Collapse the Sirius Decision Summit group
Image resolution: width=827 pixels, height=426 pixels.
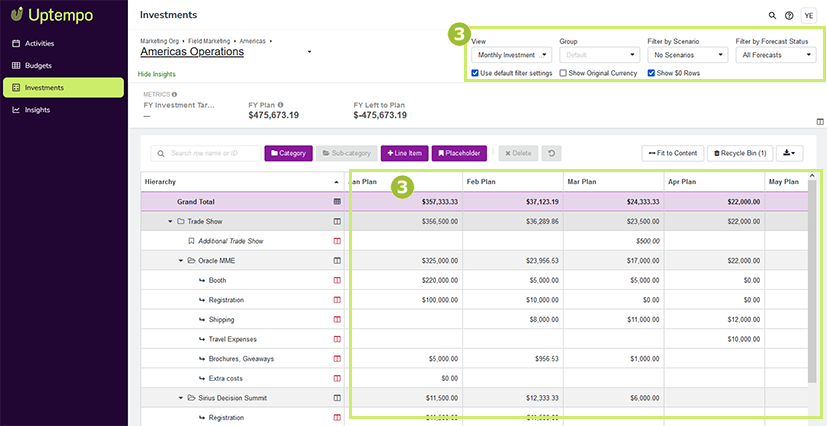point(181,398)
